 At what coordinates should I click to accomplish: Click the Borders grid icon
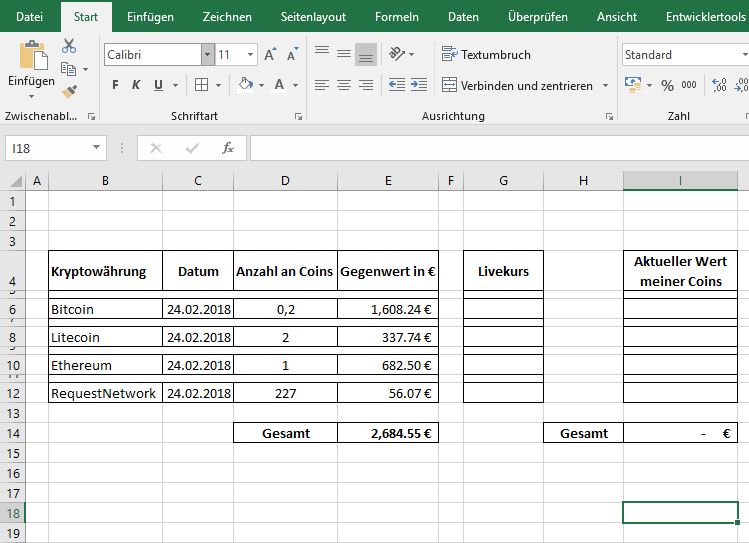tap(202, 85)
